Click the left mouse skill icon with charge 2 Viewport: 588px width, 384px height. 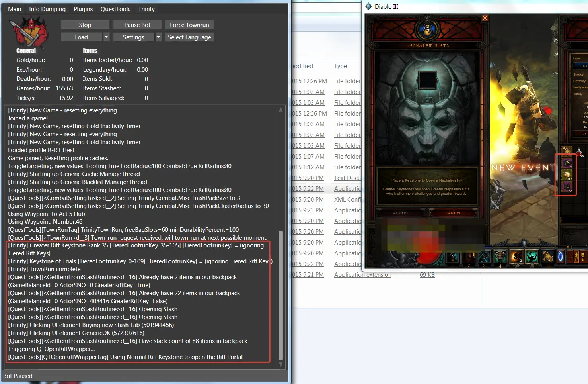pos(516,257)
